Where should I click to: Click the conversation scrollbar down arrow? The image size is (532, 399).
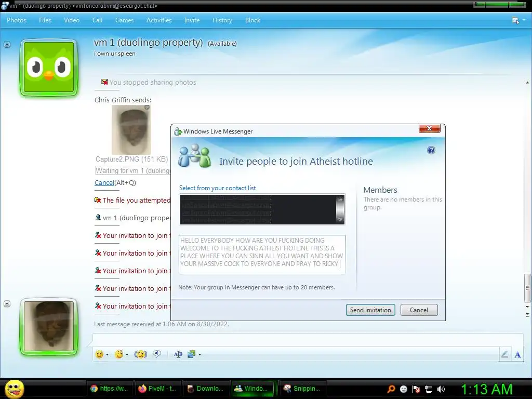(x=527, y=307)
